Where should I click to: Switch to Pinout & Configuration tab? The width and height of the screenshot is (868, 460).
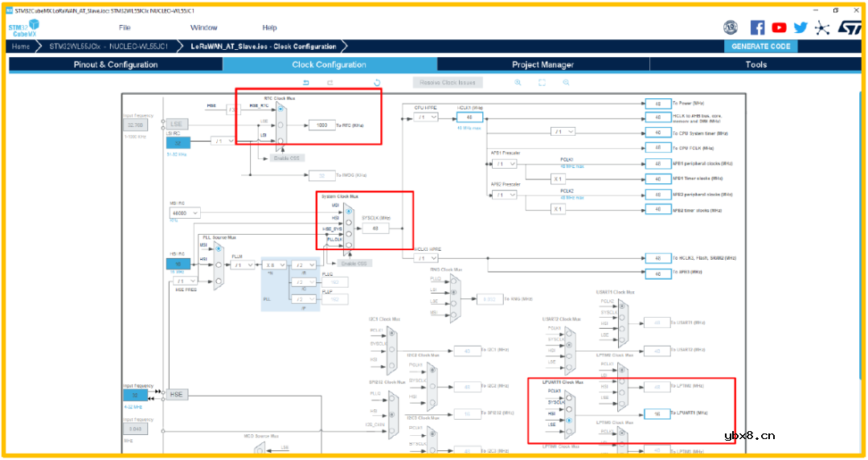[116, 64]
